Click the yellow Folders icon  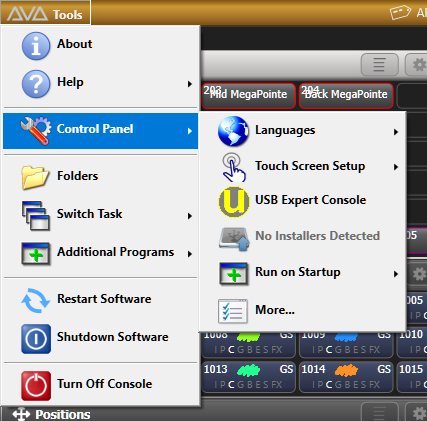(x=35, y=178)
